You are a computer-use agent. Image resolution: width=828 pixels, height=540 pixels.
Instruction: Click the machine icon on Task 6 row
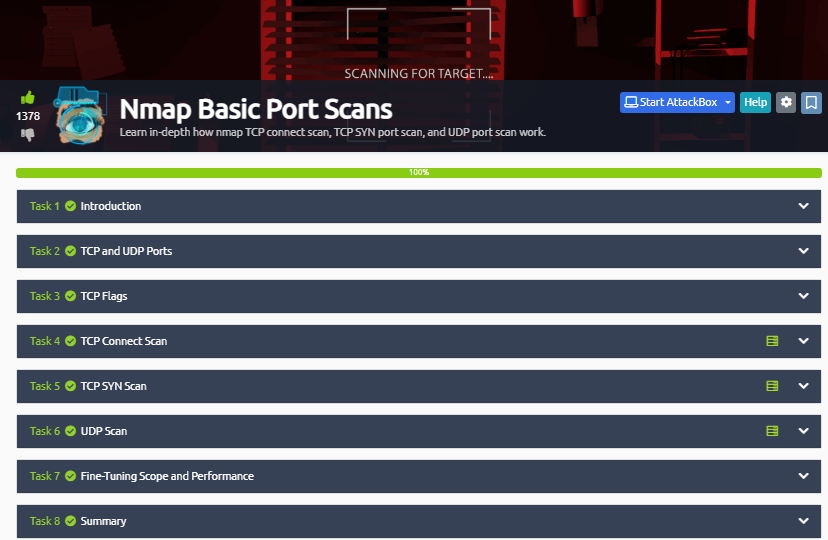click(772, 431)
